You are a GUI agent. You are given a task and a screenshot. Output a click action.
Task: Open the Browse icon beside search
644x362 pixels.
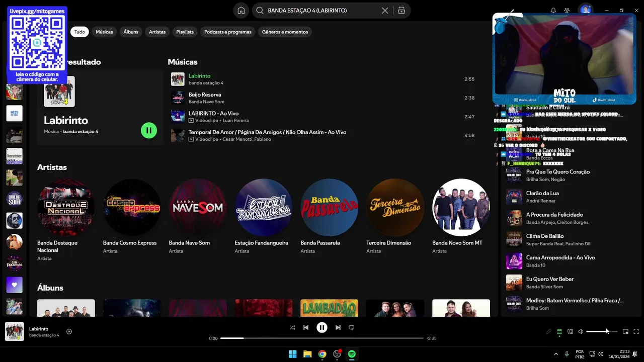(x=401, y=11)
